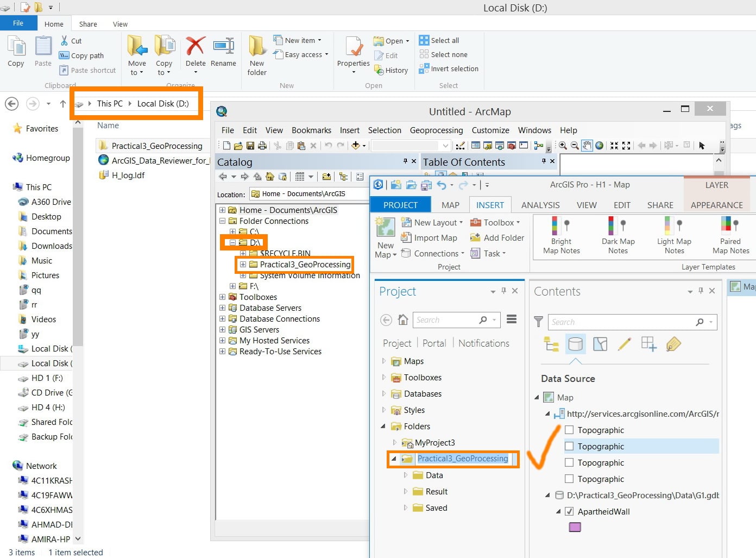Select the ArcMap Select Elements arrow tool
Image resolution: width=756 pixels, height=558 pixels.
click(702, 146)
